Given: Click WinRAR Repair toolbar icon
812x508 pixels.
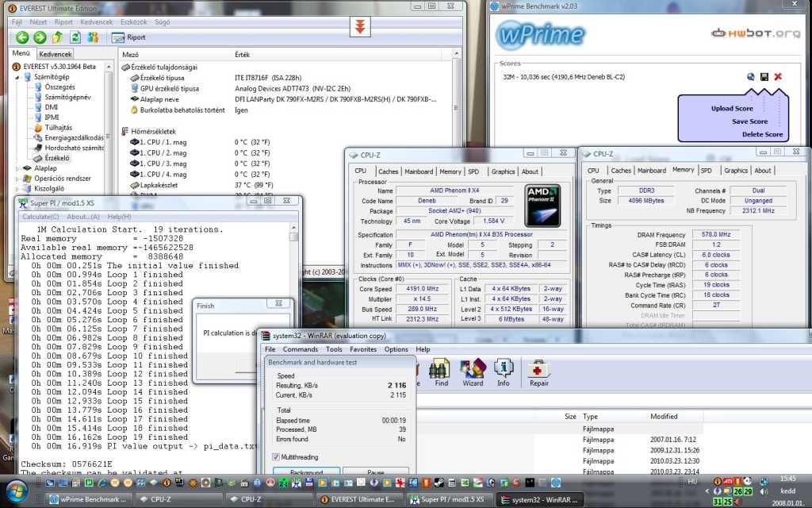Looking at the screenshot, I should click(x=538, y=372).
